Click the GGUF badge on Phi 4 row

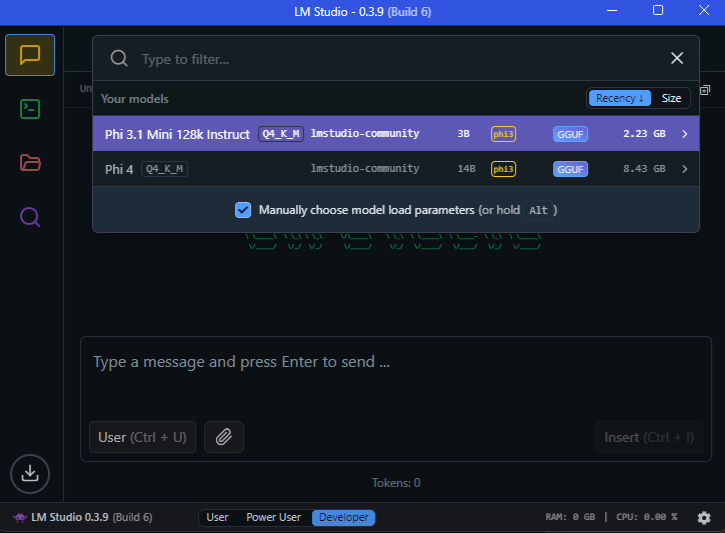point(570,169)
